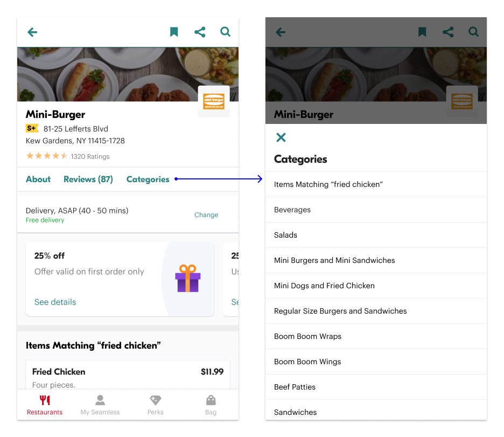Choose Mini Burgers and Mini Sandwiches
The image size is (504, 437).
coord(376,260)
